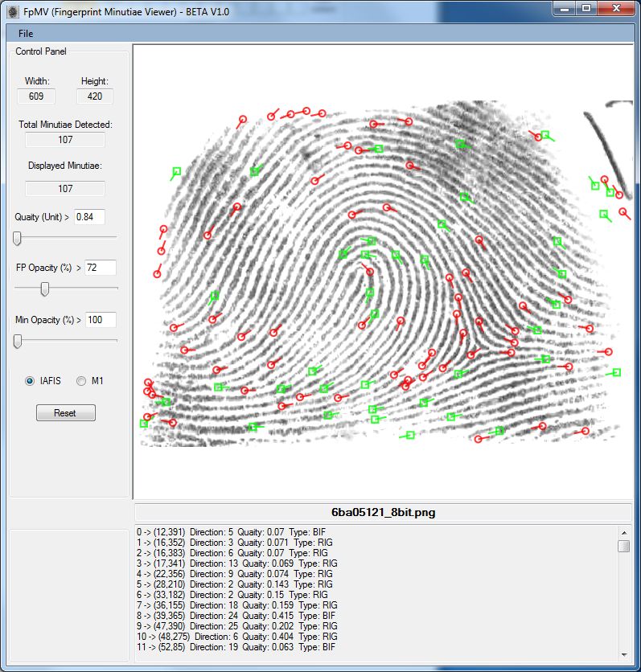
Task: Click the FP Opacity field showing 72
Action: tap(101, 268)
